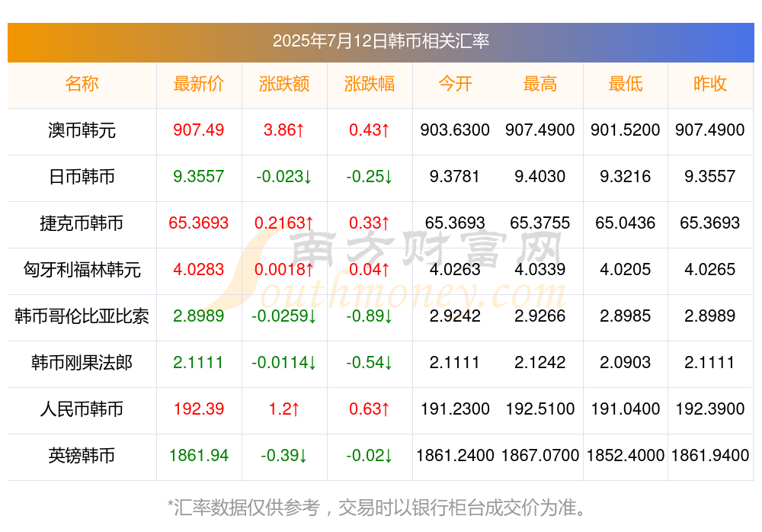
Task: Click change amount 3.86↑
Action: 284,130
